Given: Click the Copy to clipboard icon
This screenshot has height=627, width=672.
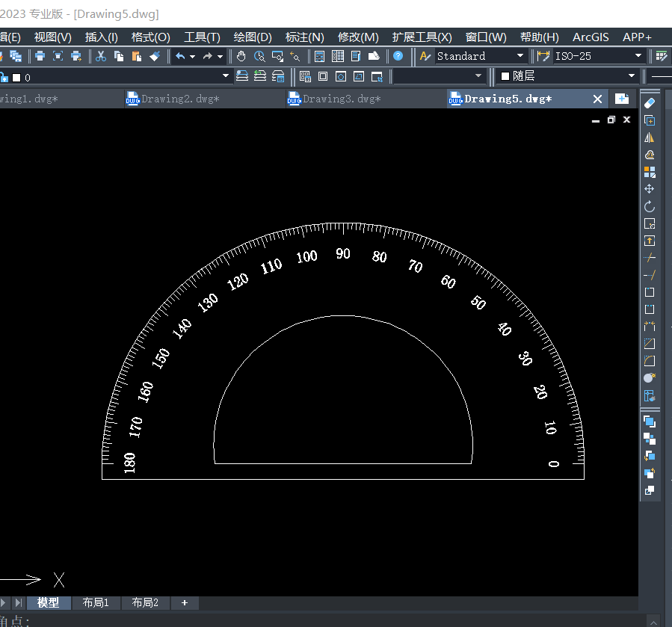Looking at the screenshot, I should point(119,56).
